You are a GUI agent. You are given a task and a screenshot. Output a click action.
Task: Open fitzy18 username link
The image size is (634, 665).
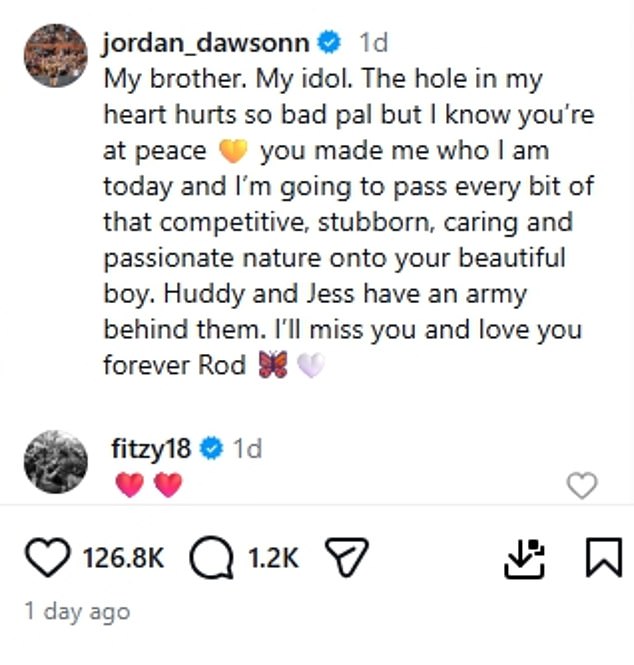tap(151, 449)
